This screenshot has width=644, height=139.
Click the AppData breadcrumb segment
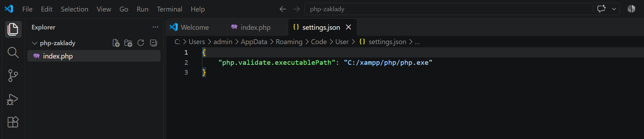coord(254,42)
